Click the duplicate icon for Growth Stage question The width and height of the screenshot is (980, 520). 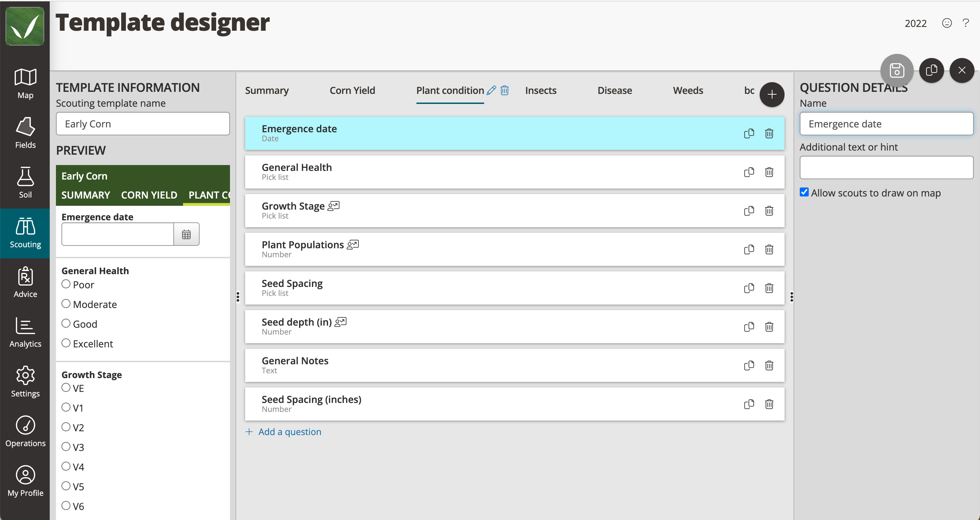coord(749,210)
